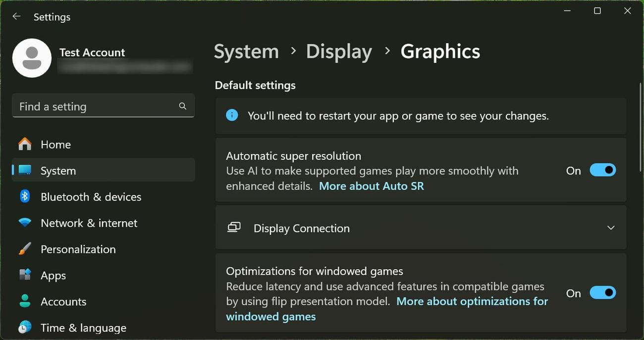Click the Network wifi icon
644x340 pixels.
click(25, 223)
